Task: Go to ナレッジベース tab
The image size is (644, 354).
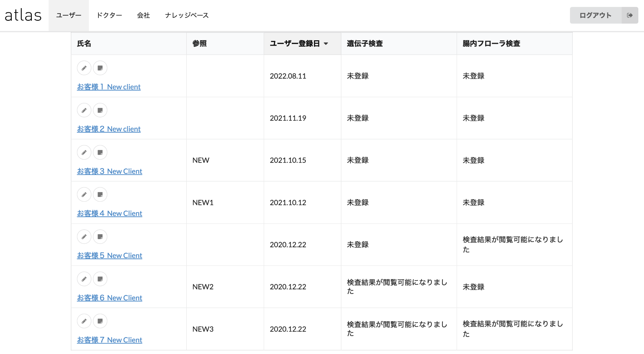Action: coord(186,15)
